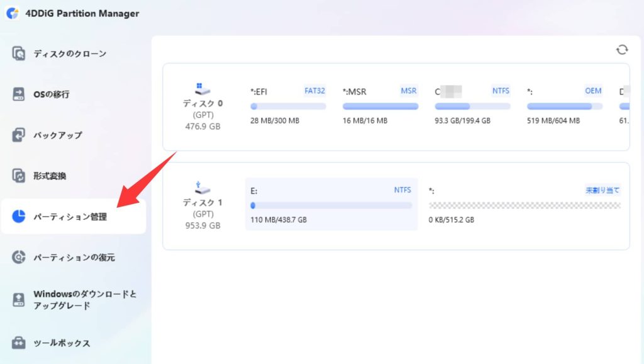This screenshot has height=364, width=644.
Task: Click the partition recovery sidebar icon
Action: (18, 257)
